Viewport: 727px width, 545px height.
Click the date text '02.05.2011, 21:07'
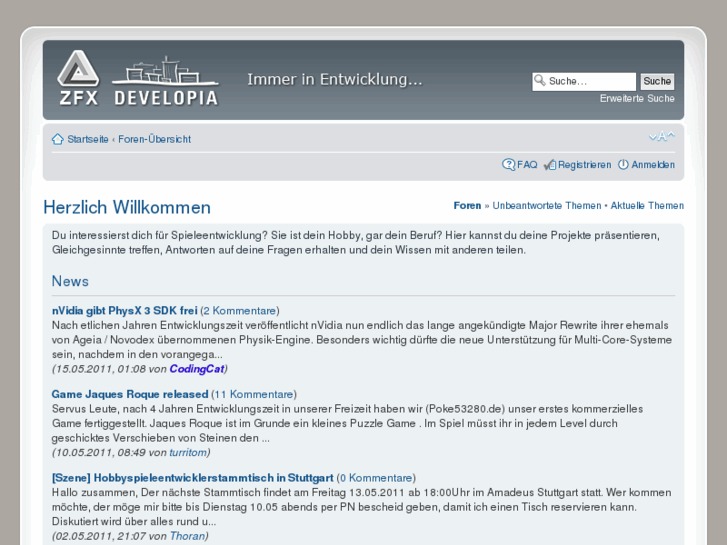pyautogui.click(x=101, y=536)
